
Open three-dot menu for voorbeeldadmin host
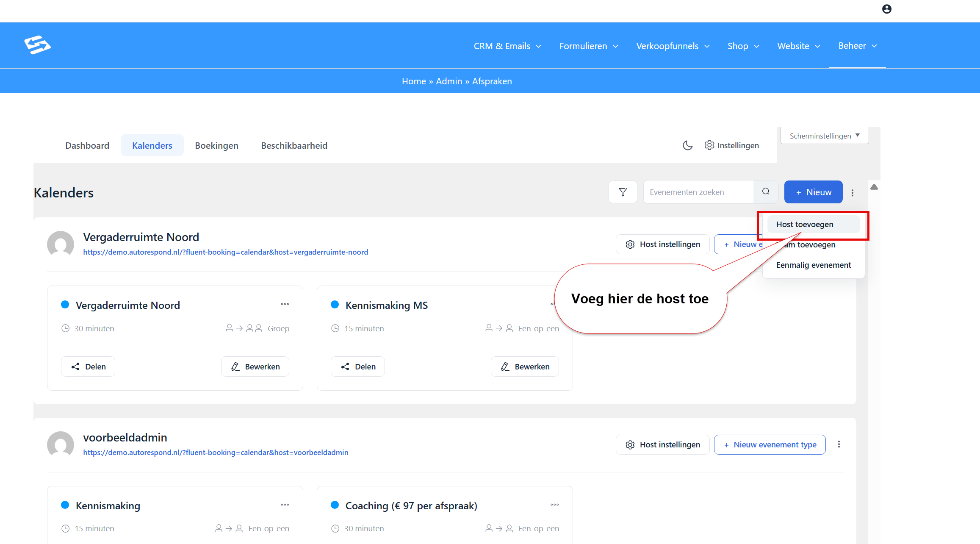pos(839,444)
